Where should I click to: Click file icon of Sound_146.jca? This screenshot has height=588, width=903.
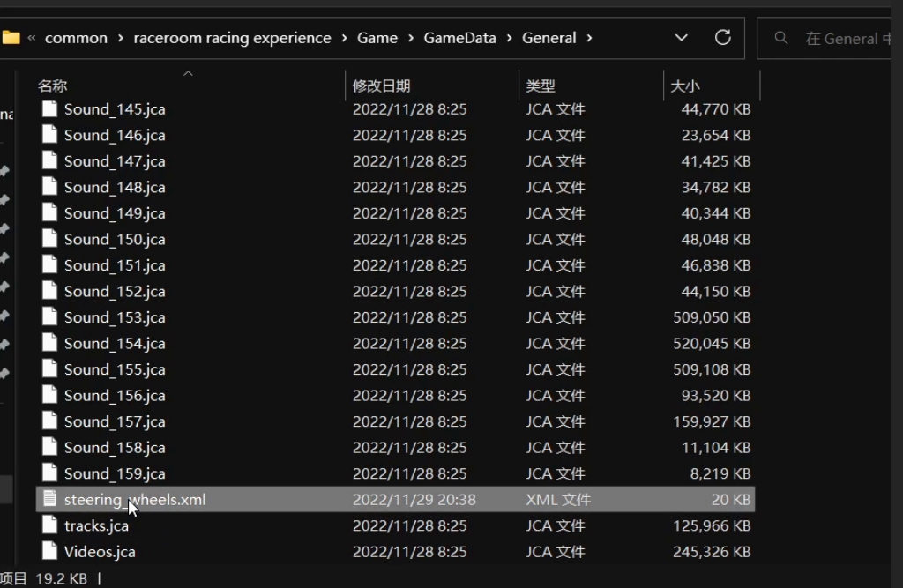(50, 135)
